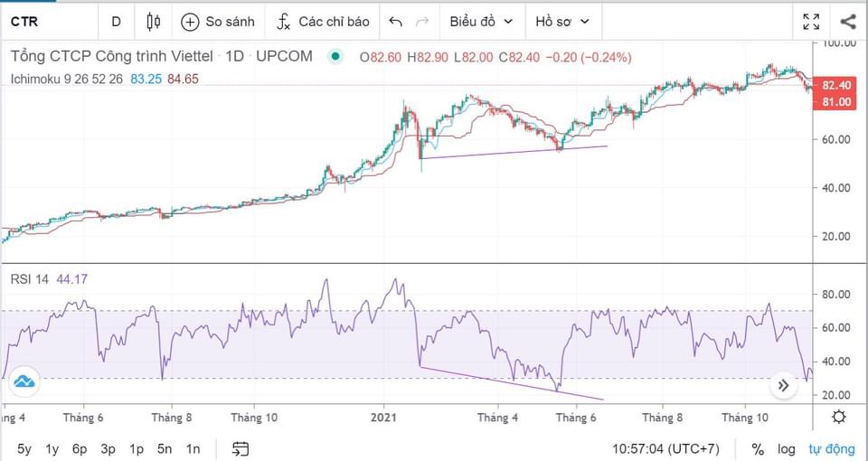Click the Tháng 6 2021 time axis label
868x461 pixels.
[x=576, y=418]
